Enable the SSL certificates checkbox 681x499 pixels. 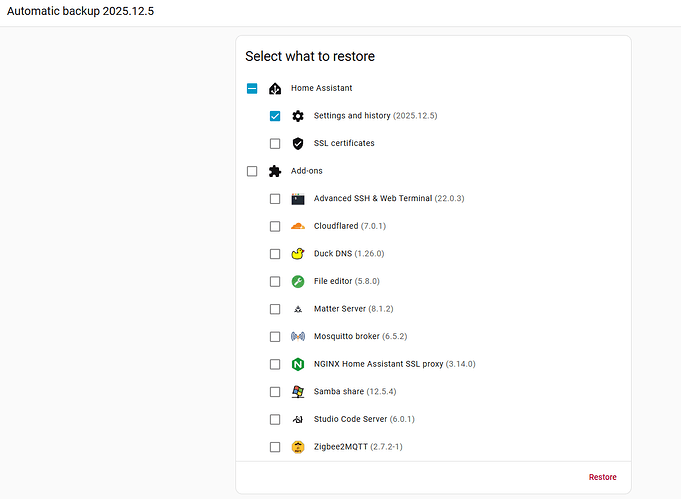coord(275,143)
